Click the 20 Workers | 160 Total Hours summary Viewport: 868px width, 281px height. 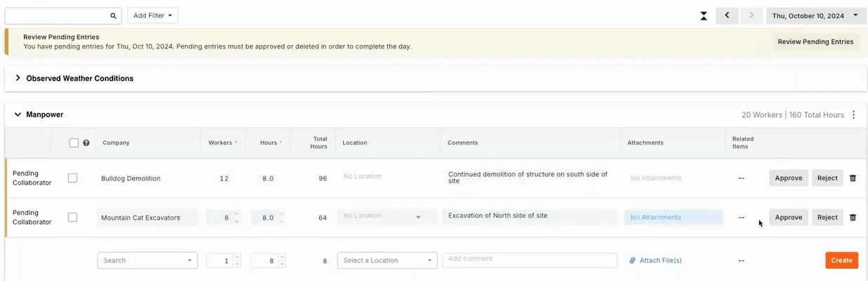tap(793, 115)
